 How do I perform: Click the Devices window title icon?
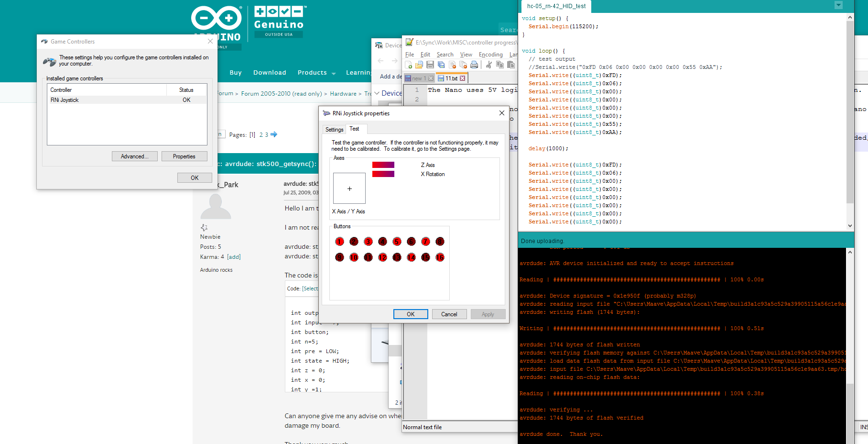pos(379,45)
